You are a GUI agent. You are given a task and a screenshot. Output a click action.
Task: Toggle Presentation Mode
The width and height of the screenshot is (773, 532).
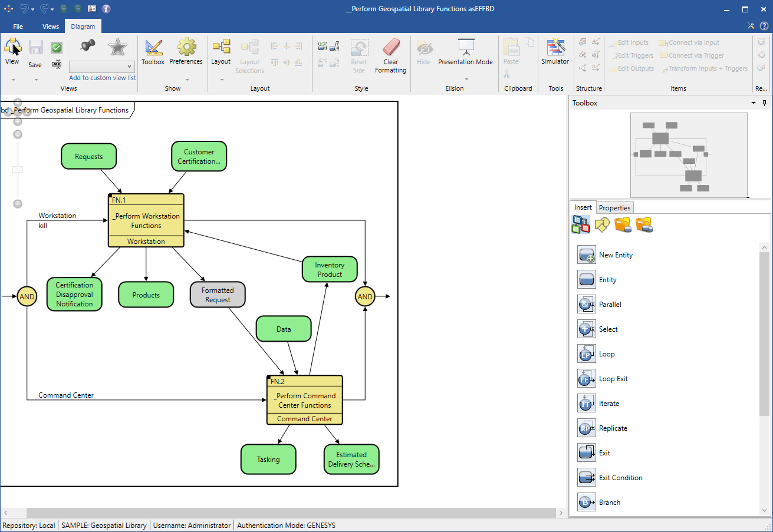coord(465,51)
